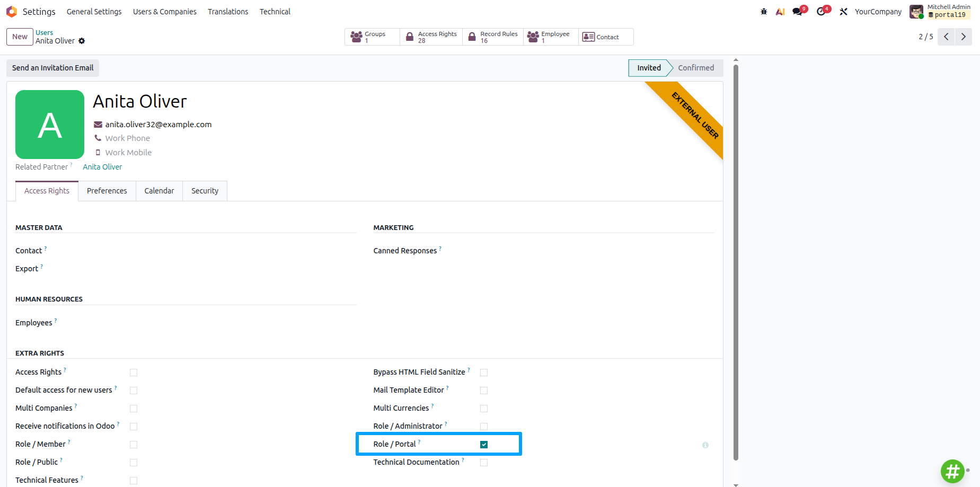Go to the next user record arrow
The image size is (980, 487).
(964, 37)
